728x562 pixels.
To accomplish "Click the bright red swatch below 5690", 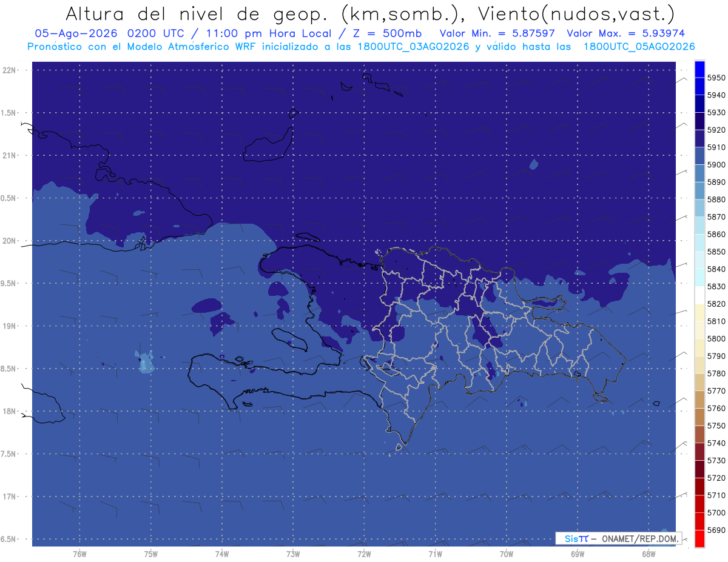I will [x=699, y=538].
